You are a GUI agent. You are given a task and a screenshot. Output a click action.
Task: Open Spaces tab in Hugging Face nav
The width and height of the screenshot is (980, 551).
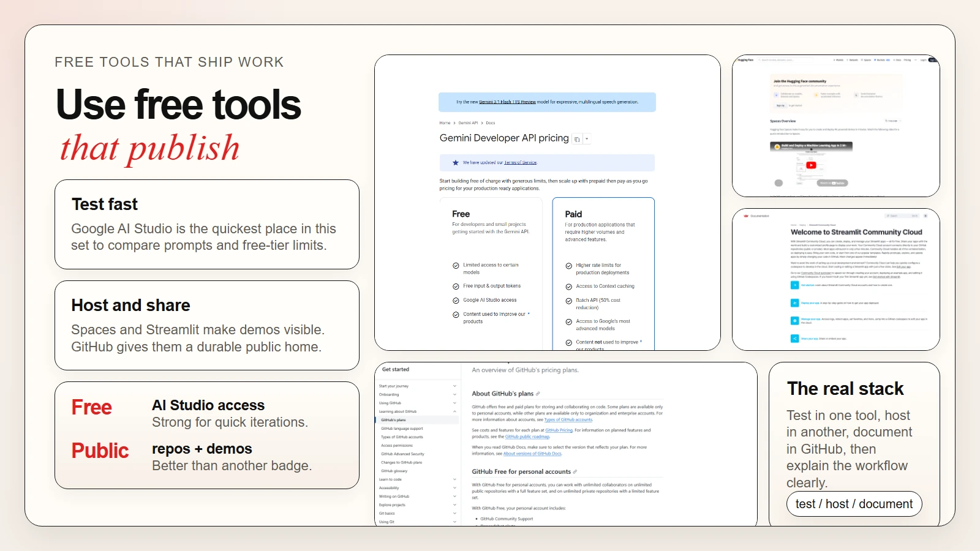(x=865, y=60)
